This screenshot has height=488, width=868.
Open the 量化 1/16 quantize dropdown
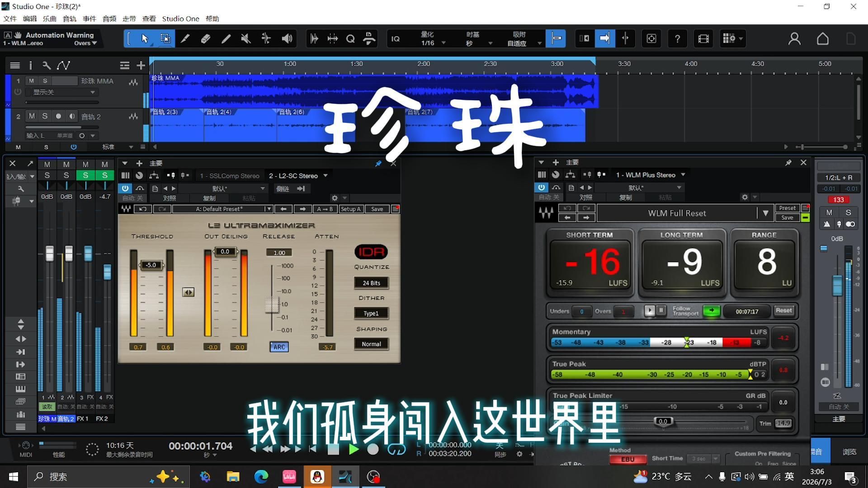(433, 39)
